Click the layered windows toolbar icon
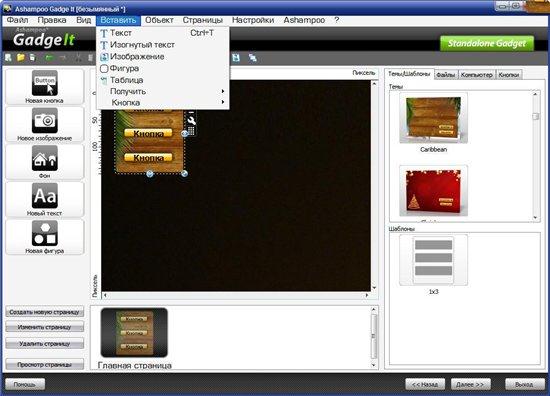The width and height of the screenshot is (550, 396). pos(252,58)
